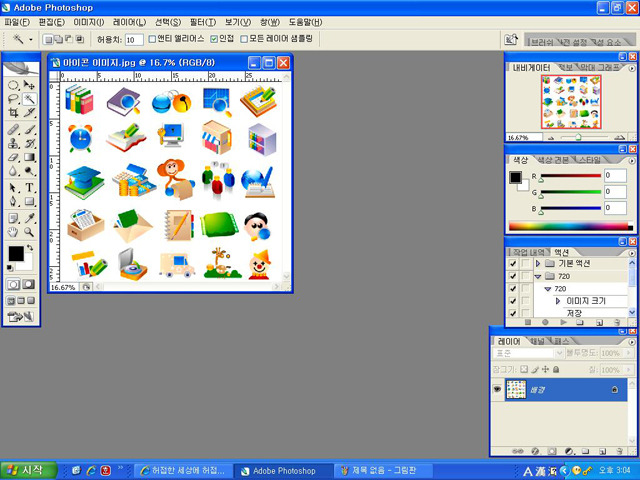Select the Crop tool
The image size is (640, 480).
click(x=13, y=113)
